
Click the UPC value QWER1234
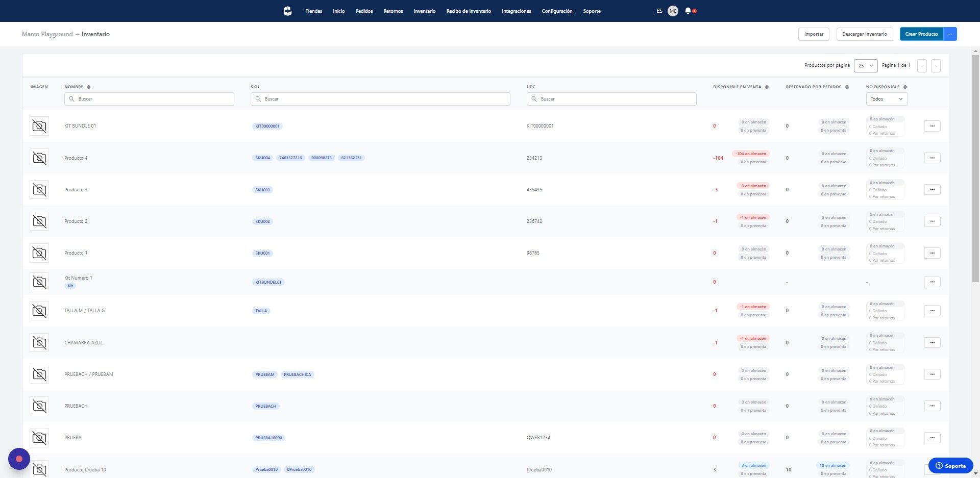(x=538, y=438)
